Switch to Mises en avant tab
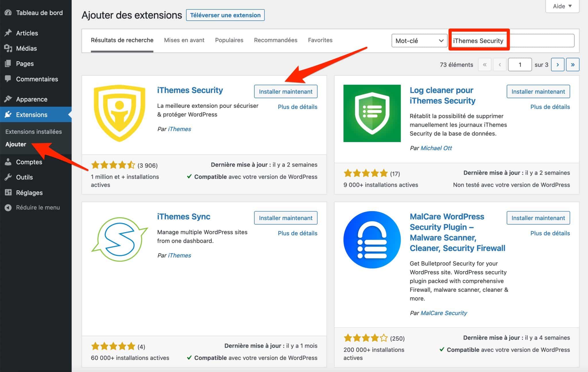 tap(184, 40)
